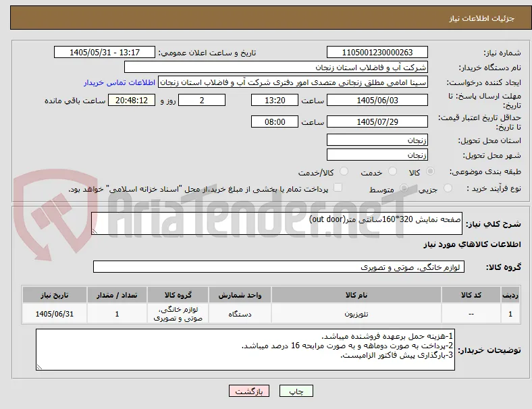Click the page title جزئیات اطلاعات نیاز
Screen dimensions: 532x409
pos(482,18)
